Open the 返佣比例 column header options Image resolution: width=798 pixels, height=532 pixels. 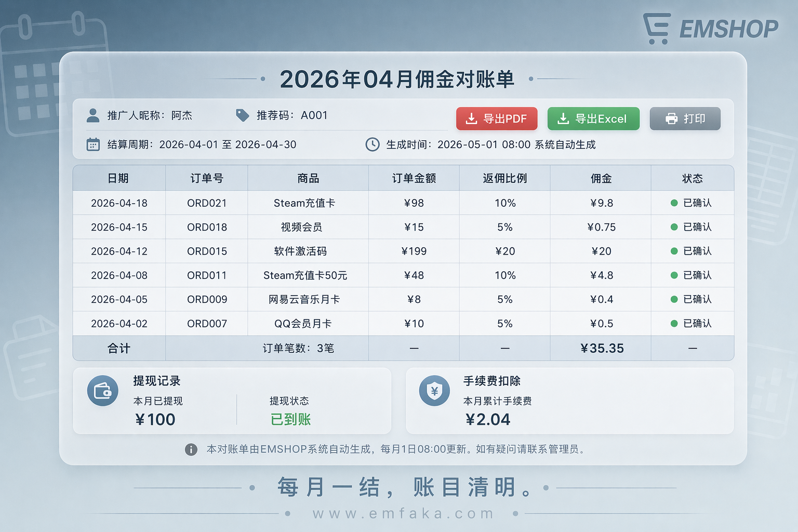pyautogui.click(x=504, y=178)
